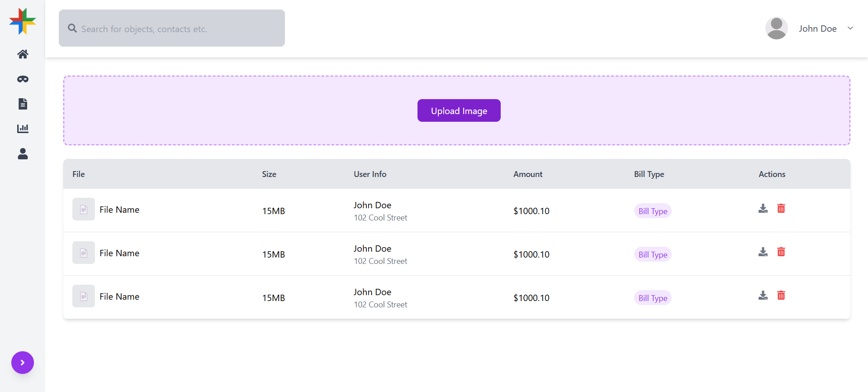
Task: Open the bar chart analytics icon
Action: pos(23,129)
